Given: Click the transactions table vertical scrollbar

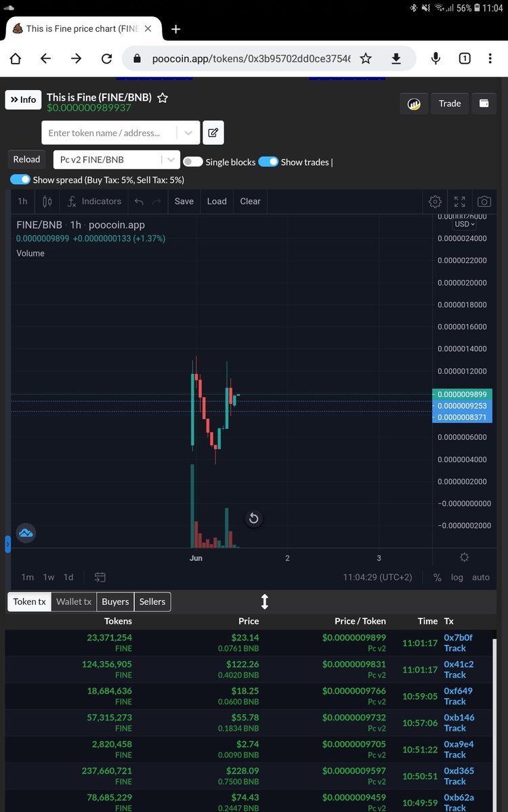Looking at the screenshot, I should click(496, 724).
